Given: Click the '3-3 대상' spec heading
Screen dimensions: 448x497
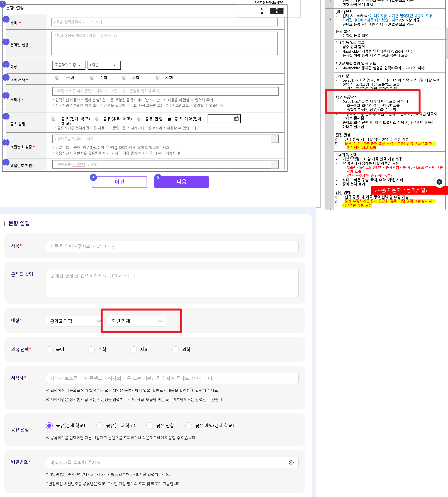Looking at the screenshot, I should pyautogui.click(x=342, y=76).
